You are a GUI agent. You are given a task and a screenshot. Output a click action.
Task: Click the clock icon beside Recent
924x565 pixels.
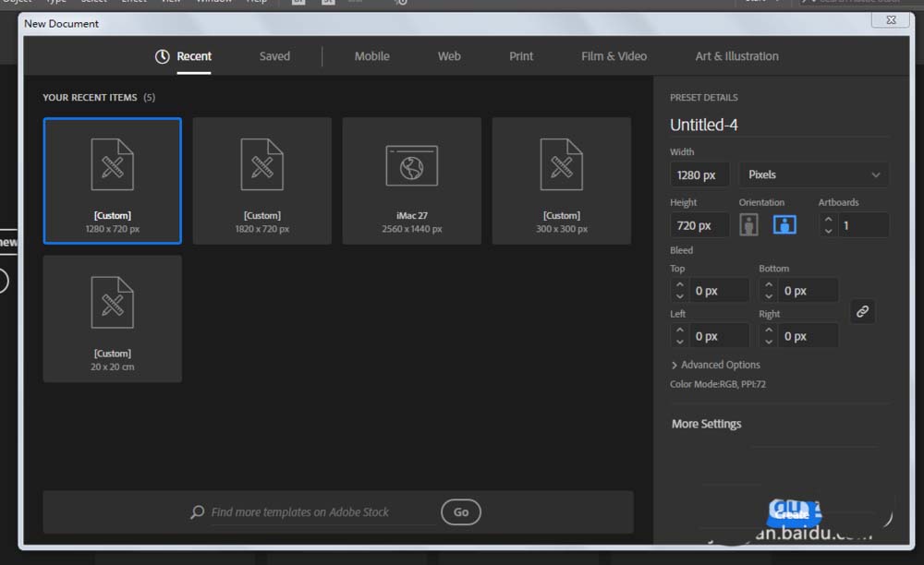click(162, 56)
